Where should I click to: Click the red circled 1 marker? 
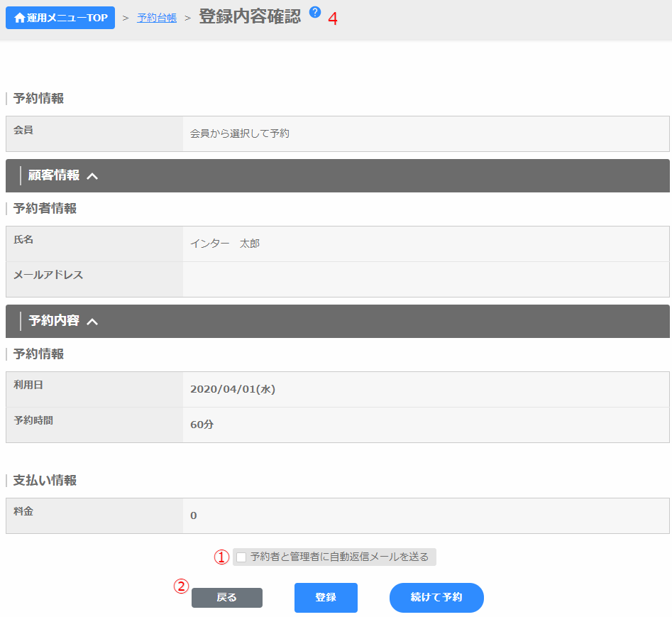(222, 557)
